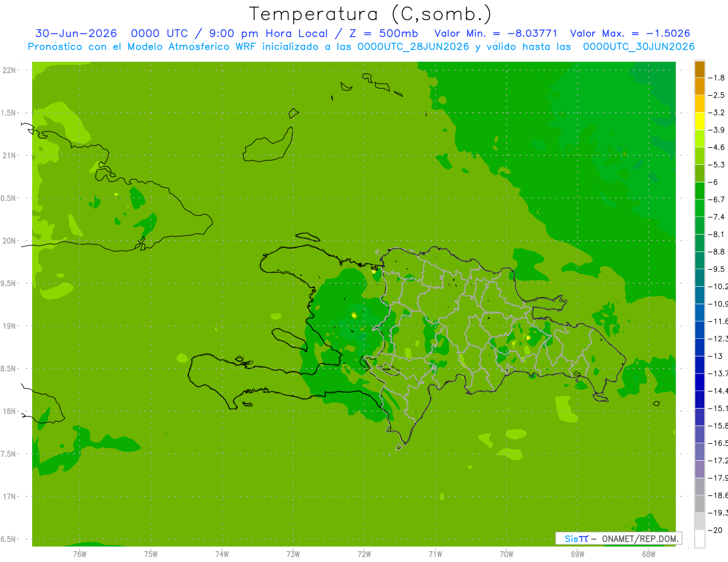Click 'Valor Max. = -1.5026' text

630,33
